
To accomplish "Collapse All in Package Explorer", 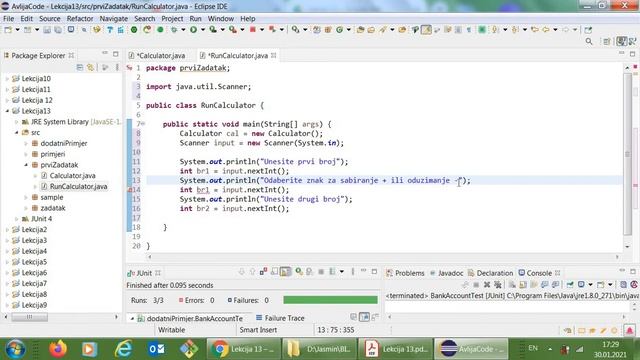I will coord(80,67).
